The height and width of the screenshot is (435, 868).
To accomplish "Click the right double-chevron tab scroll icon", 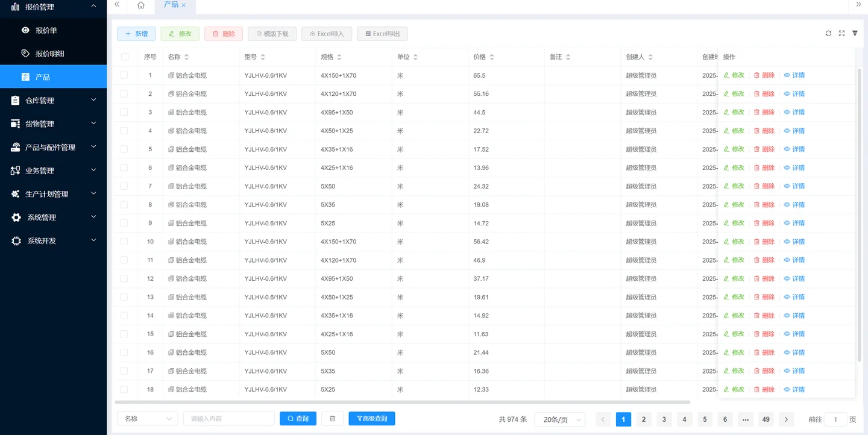I will [858, 5].
